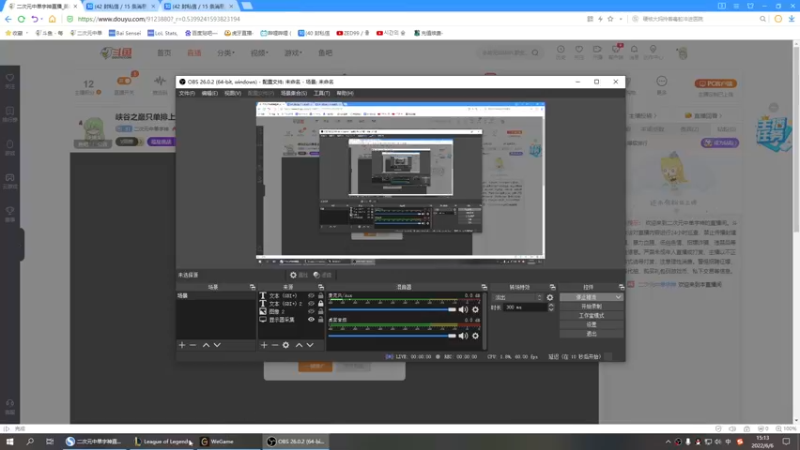Toggle visibility of the image 2 source
The width and height of the screenshot is (800, 450).
(311, 311)
